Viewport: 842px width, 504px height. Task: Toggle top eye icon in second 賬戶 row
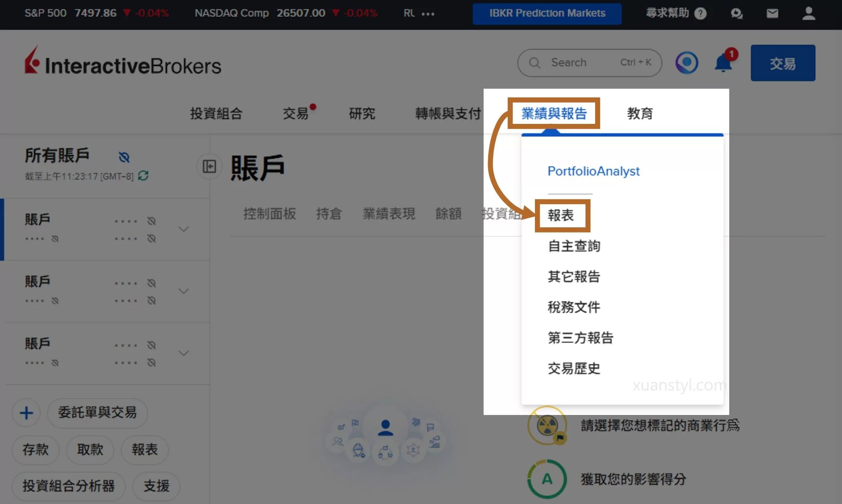coord(151,283)
